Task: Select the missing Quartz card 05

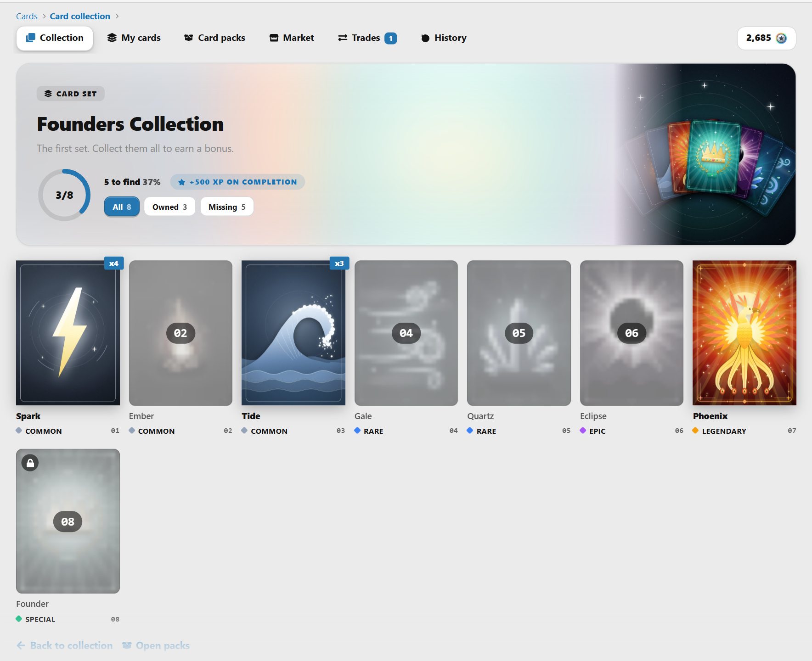Action: [x=519, y=333]
